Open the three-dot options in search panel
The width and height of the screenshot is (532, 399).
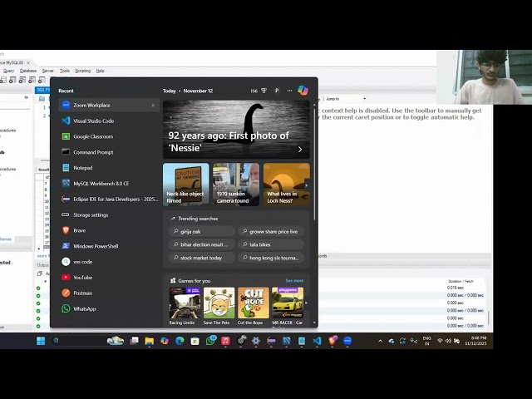click(x=289, y=91)
